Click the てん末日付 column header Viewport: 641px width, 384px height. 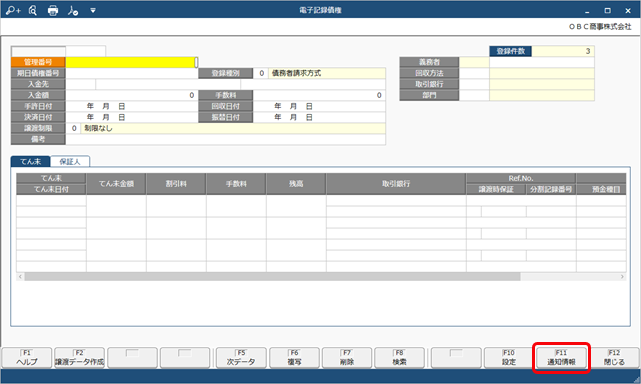(51, 189)
